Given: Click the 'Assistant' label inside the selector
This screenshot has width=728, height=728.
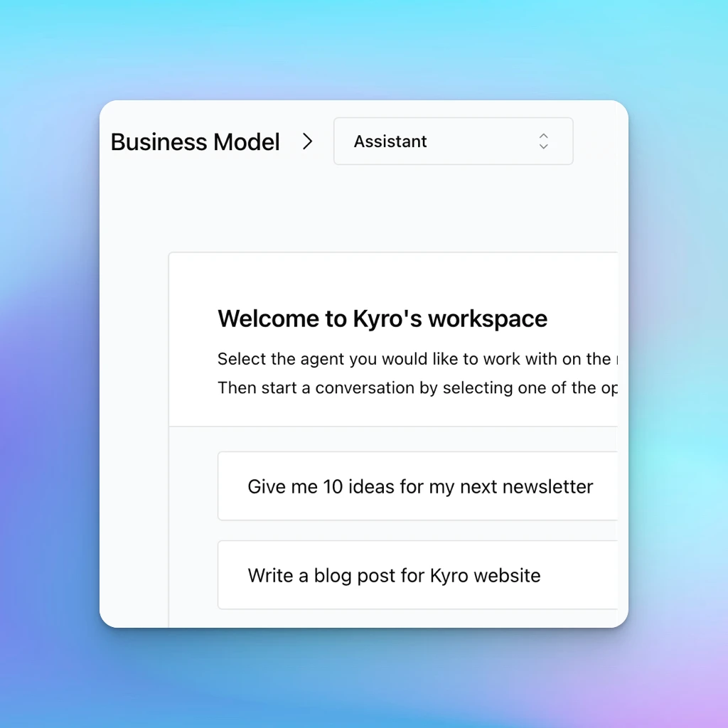Looking at the screenshot, I should click(x=390, y=141).
